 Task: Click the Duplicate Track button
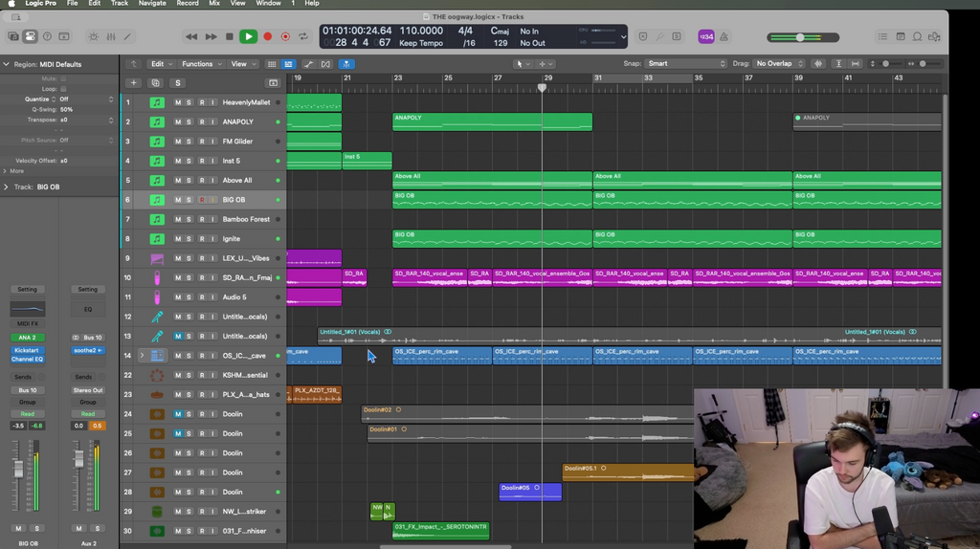(156, 83)
